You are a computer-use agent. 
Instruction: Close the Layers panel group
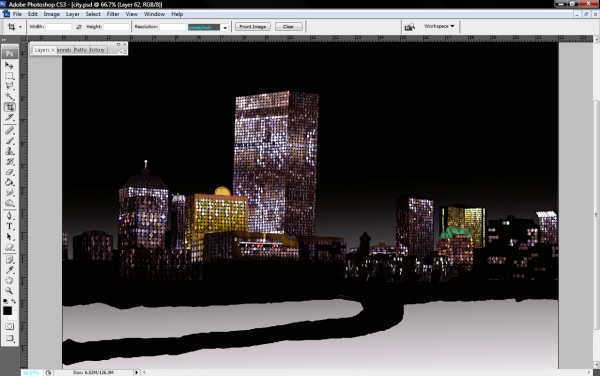[124, 44]
